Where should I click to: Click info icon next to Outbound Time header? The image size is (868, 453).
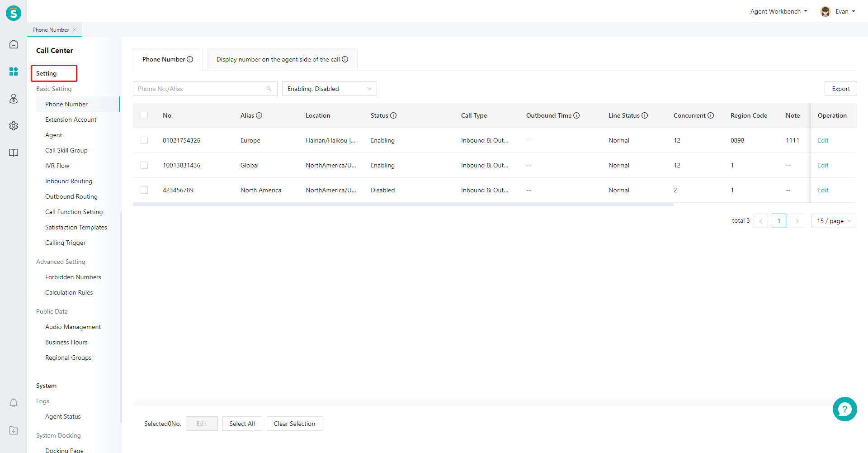pyautogui.click(x=576, y=115)
